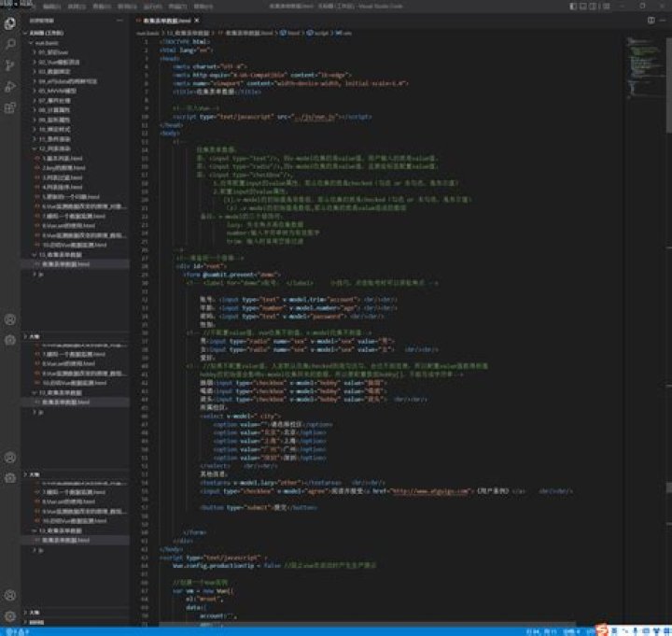Open the Help menu (帮助)

coord(203,7)
